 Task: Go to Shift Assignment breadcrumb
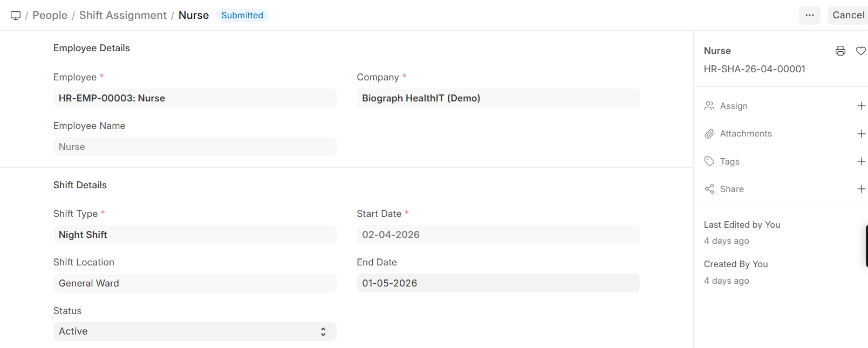click(x=123, y=15)
